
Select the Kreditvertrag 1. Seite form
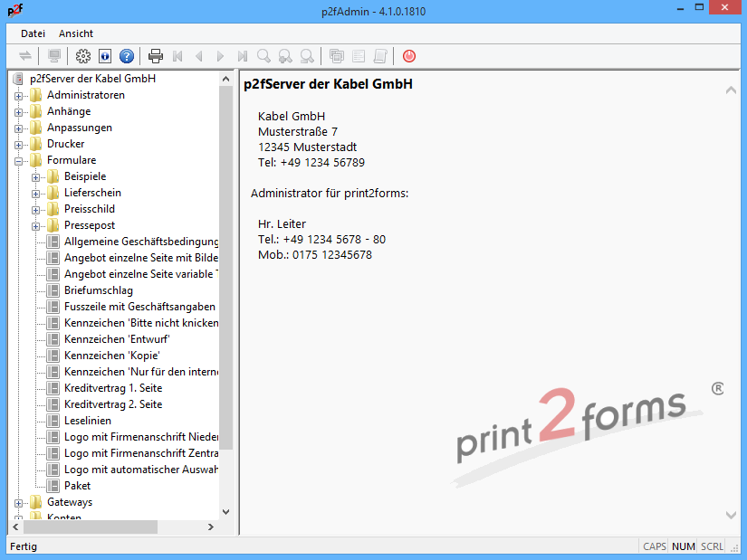113,388
